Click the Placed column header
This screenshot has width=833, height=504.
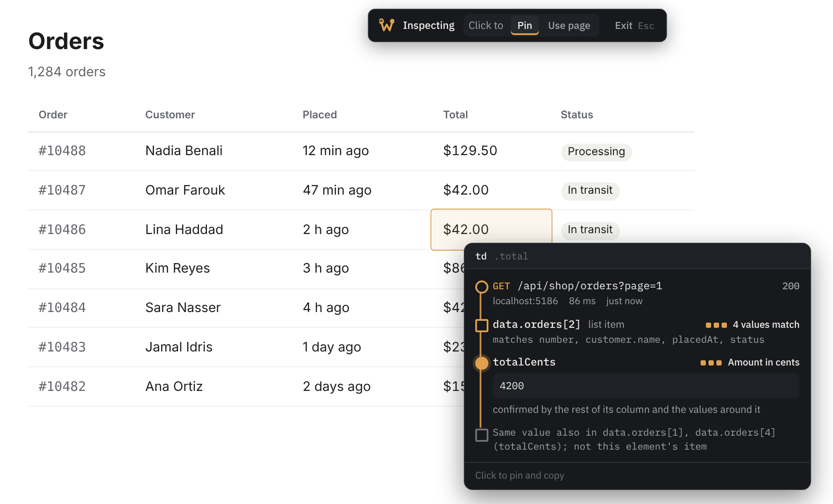point(320,115)
